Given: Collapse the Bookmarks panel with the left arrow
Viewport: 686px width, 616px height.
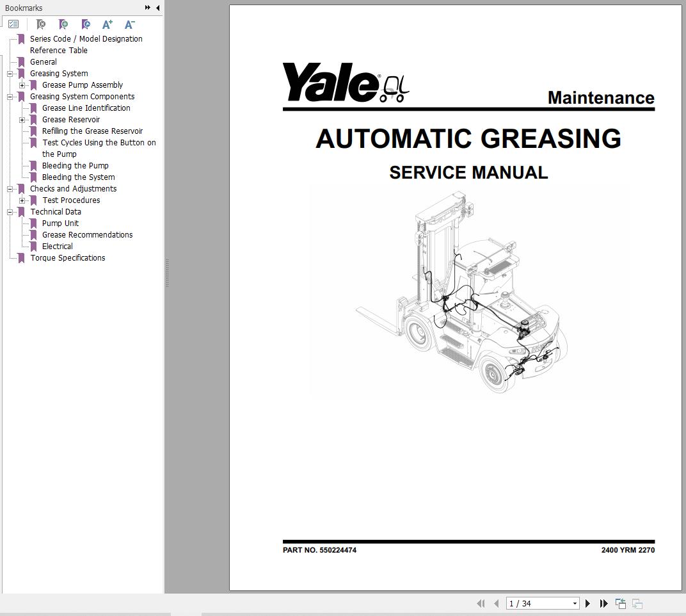Looking at the screenshot, I should pyautogui.click(x=157, y=8).
